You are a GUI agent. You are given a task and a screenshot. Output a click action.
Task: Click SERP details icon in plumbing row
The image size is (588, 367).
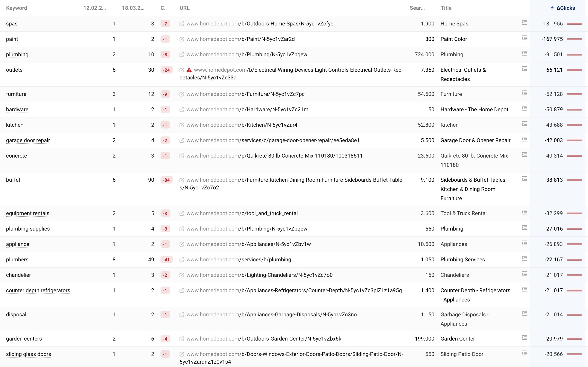(x=524, y=53)
